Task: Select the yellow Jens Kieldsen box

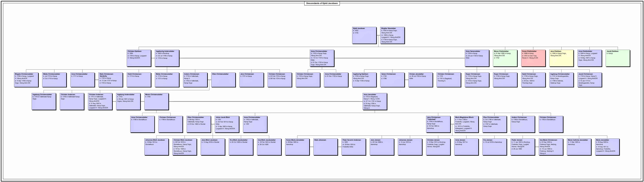Action: (561, 58)
